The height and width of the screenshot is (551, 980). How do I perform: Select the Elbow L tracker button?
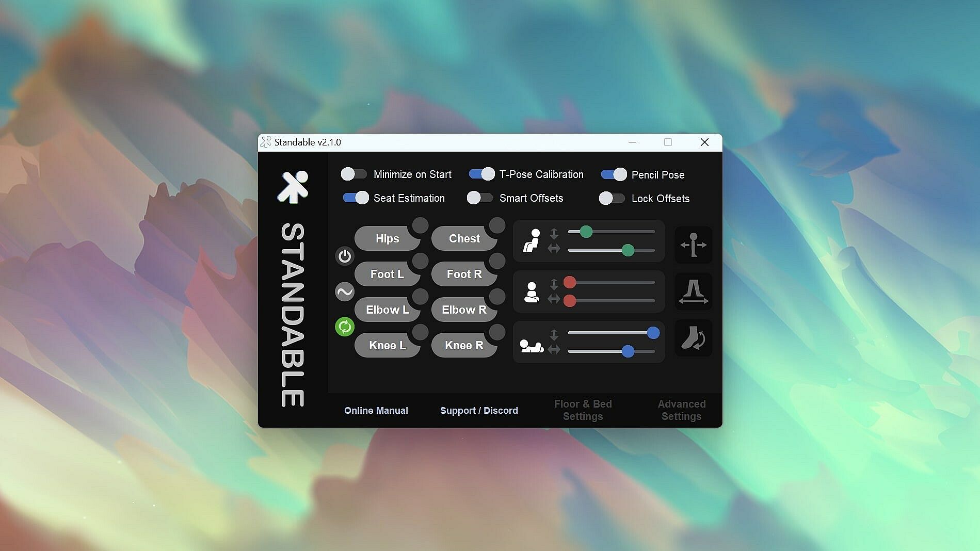(388, 310)
